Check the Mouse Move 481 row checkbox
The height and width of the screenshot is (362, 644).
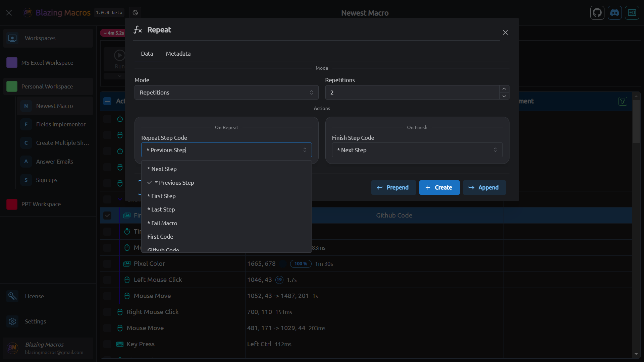107,328
